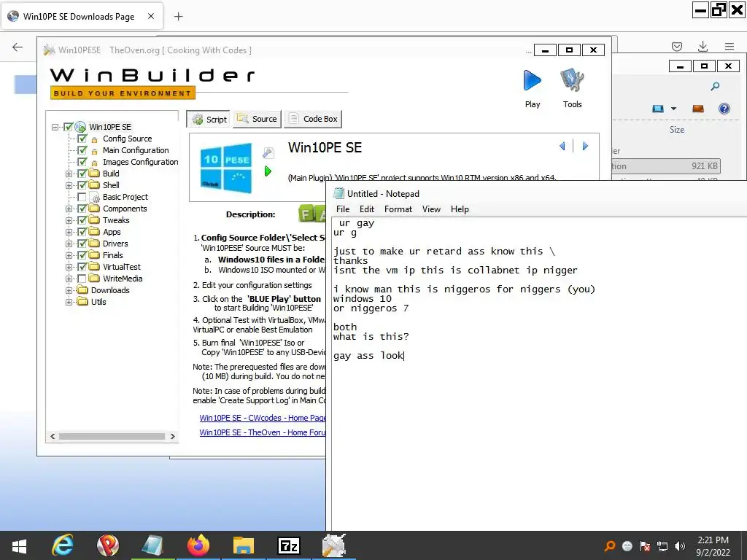Click the round chat icon in the system tray
Viewport: 747px width, 560px height.
(627, 545)
